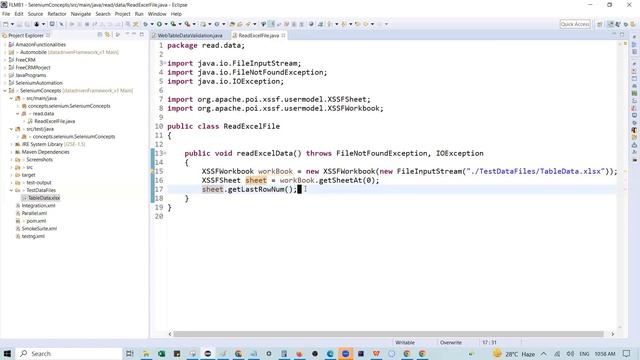Expand the JRE System Library node
This screenshot has width=640, height=360.
tap(11, 144)
